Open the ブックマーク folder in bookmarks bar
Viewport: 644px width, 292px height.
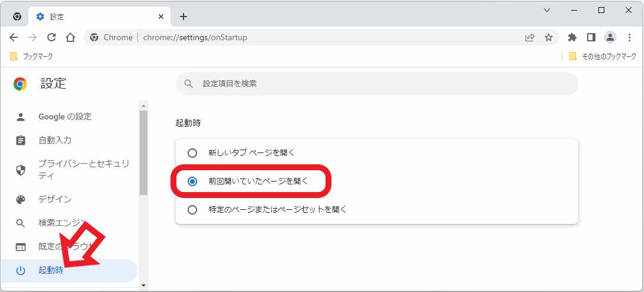(x=32, y=57)
